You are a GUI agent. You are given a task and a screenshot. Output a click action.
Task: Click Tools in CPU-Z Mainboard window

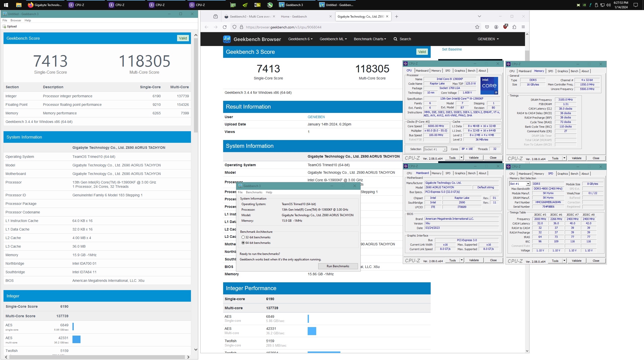click(452, 260)
